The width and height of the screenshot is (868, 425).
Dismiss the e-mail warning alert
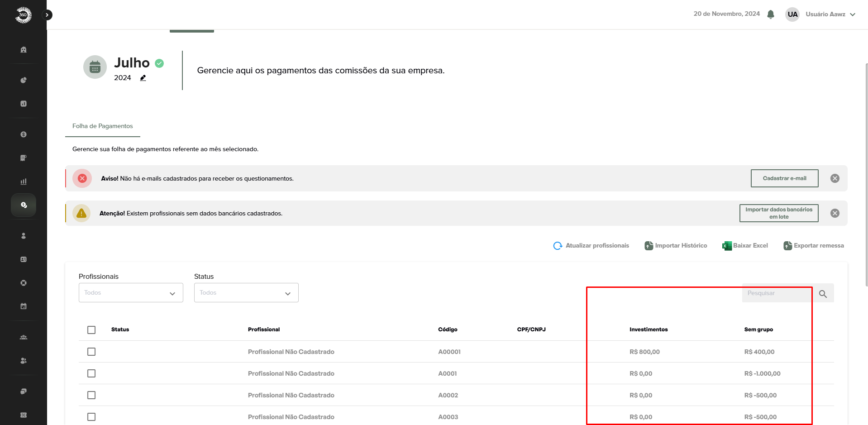tap(835, 178)
